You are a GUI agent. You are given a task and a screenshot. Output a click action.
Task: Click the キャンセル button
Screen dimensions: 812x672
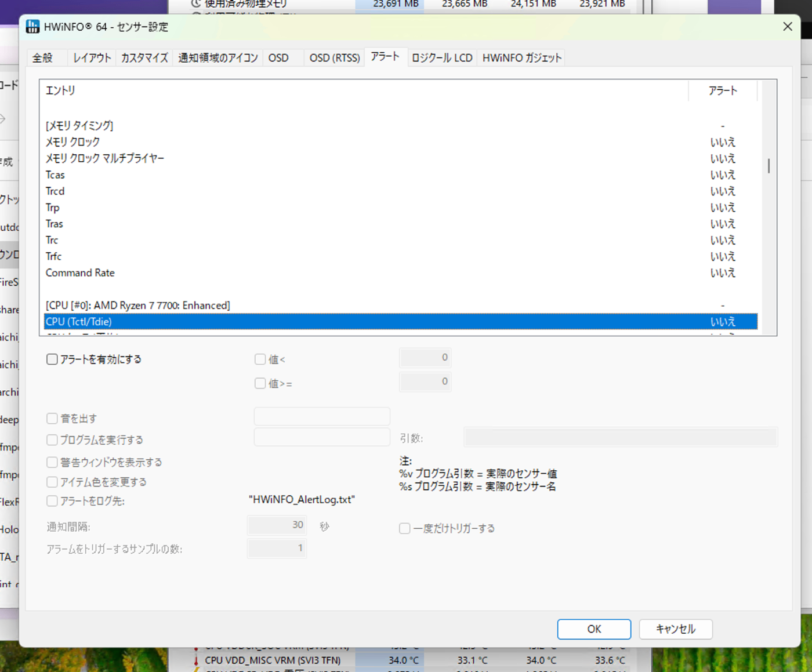point(676,629)
